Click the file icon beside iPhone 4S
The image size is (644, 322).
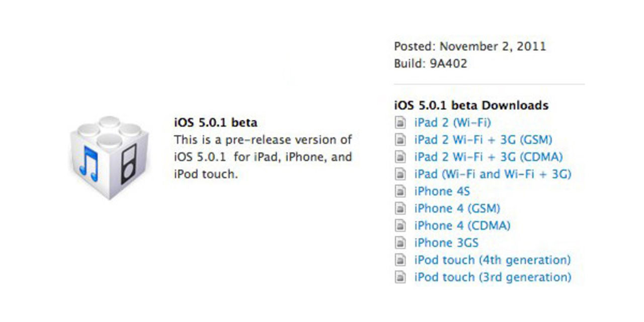click(x=400, y=191)
